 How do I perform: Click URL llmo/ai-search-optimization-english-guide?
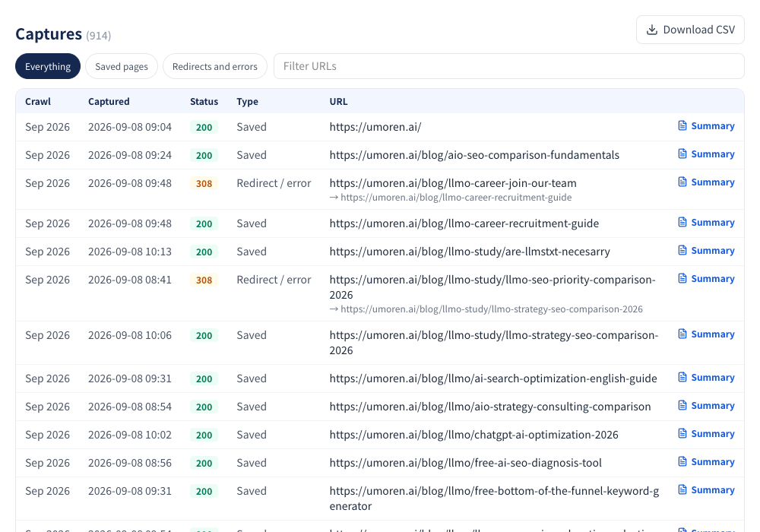(493, 378)
